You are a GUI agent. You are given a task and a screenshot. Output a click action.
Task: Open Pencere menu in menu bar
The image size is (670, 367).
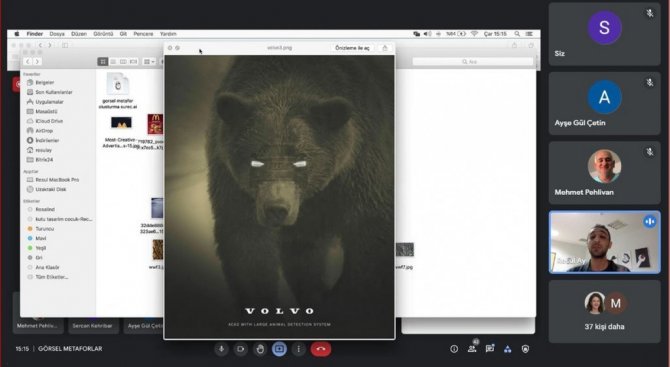pos(143,34)
